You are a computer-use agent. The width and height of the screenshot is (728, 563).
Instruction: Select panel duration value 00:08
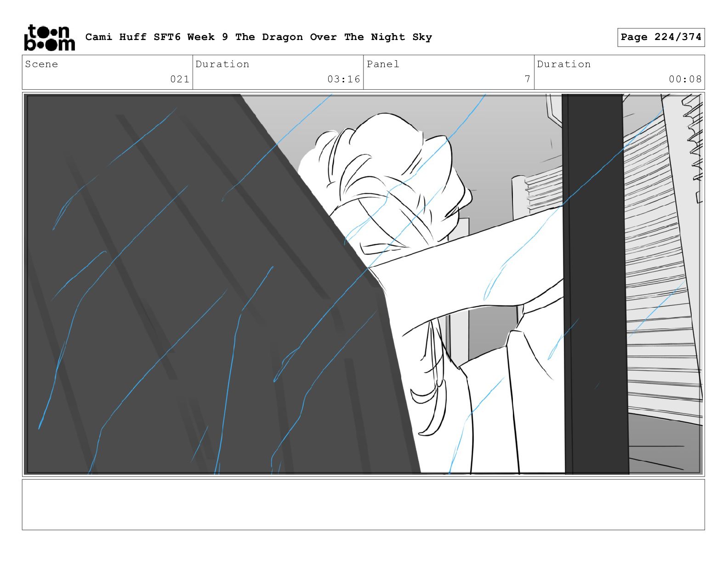pos(685,79)
